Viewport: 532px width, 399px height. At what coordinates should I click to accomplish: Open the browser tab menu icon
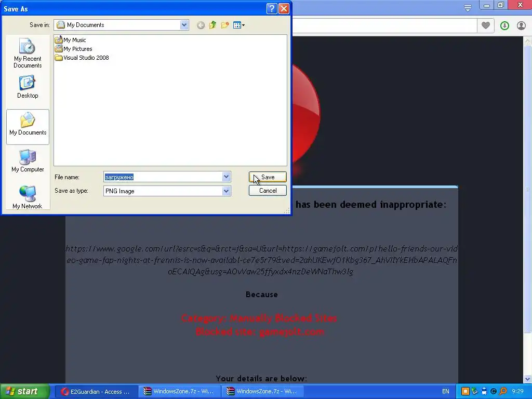468,8
